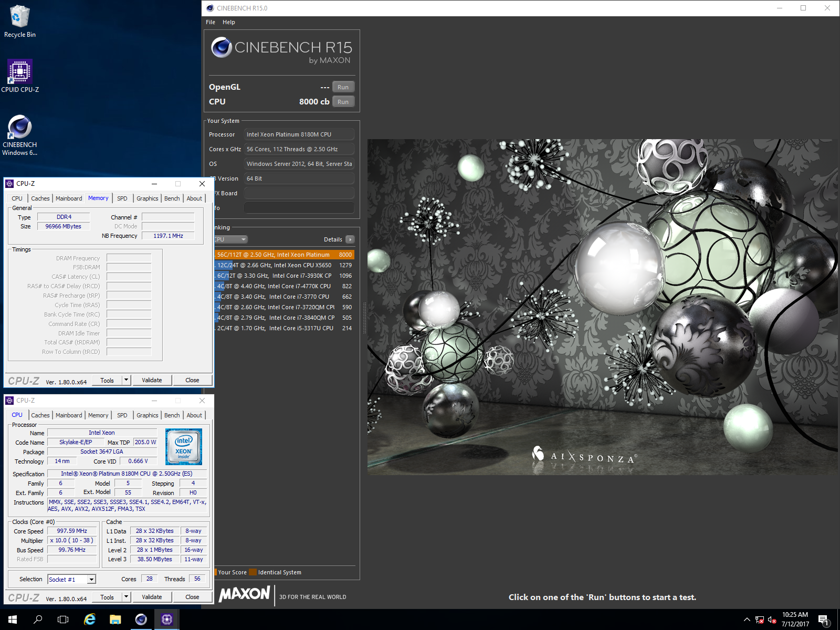
Task: Click the Details label in Ranking
Action: pos(333,239)
